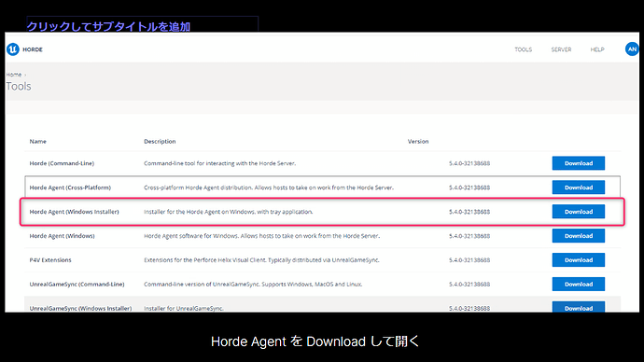Click description 'Cross-platform Horde Agent distribution'
This screenshot has width=644, height=362.
[x=269, y=188]
